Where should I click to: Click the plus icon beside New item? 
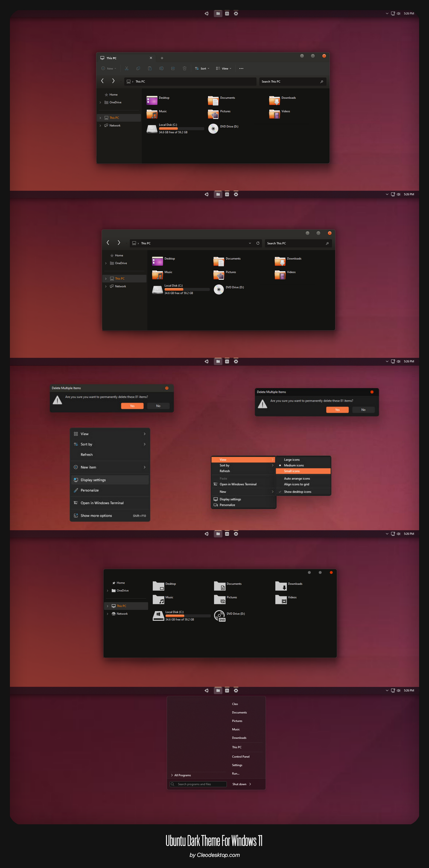(76, 467)
